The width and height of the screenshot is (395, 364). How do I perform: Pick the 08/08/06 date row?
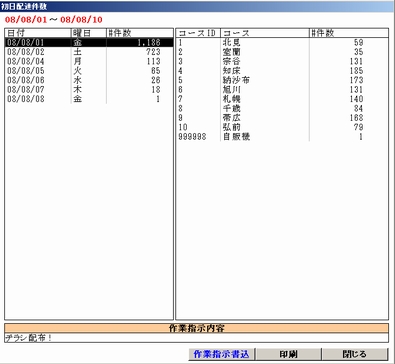(x=89, y=80)
